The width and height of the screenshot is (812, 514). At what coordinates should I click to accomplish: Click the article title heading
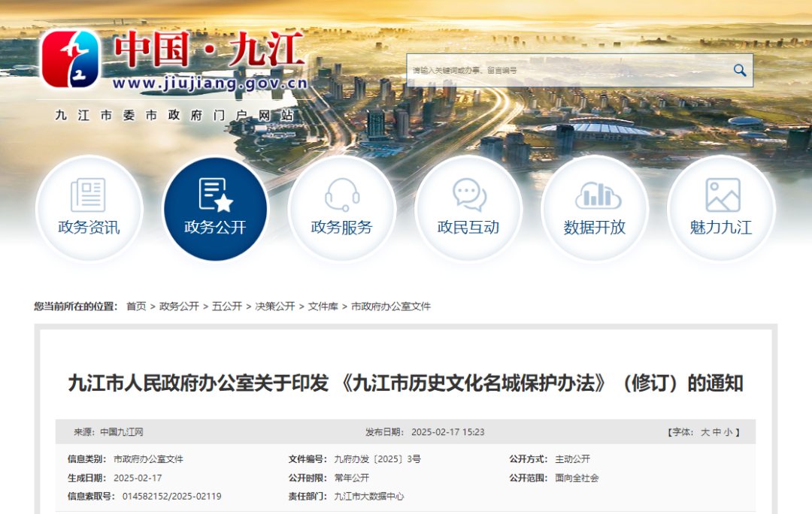tap(405, 383)
